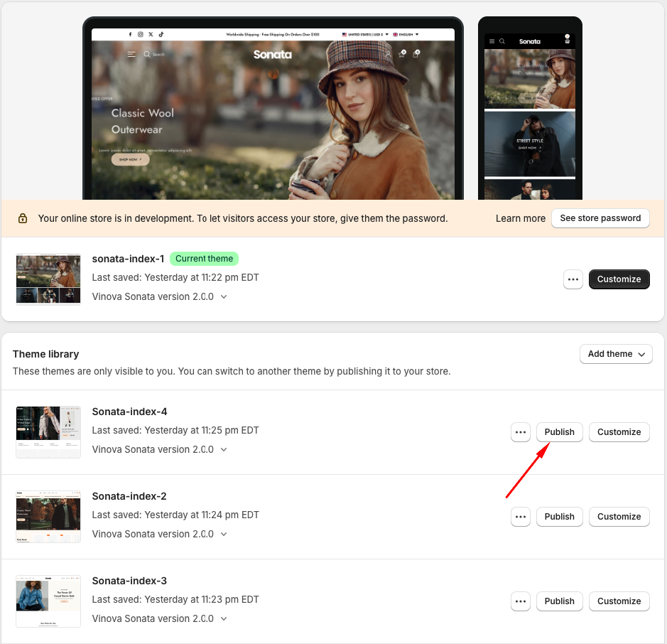This screenshot has height=644, width=667.
Task: Publish the Sonata-index-3 theme
Action: tap(559, 601)
